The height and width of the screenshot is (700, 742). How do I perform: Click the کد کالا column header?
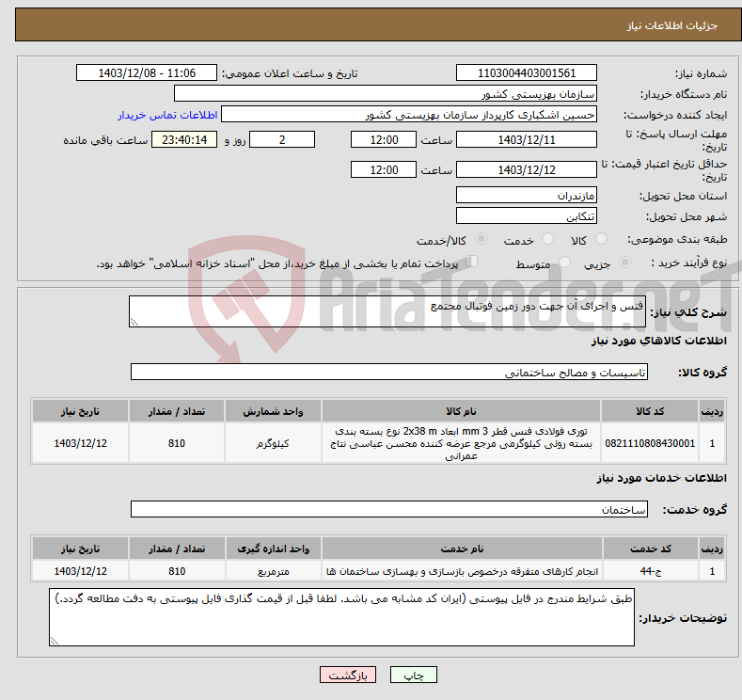coord(650,411)
